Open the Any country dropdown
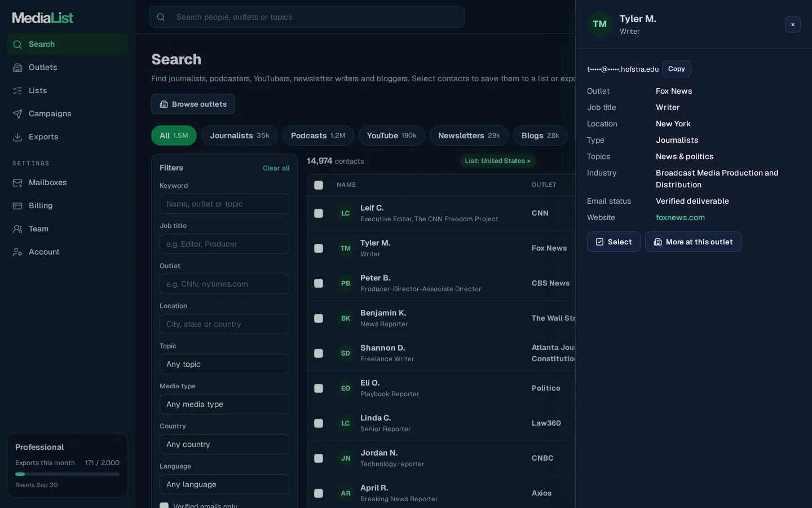The height and width of the screenshot is (508, 812). 224,444
